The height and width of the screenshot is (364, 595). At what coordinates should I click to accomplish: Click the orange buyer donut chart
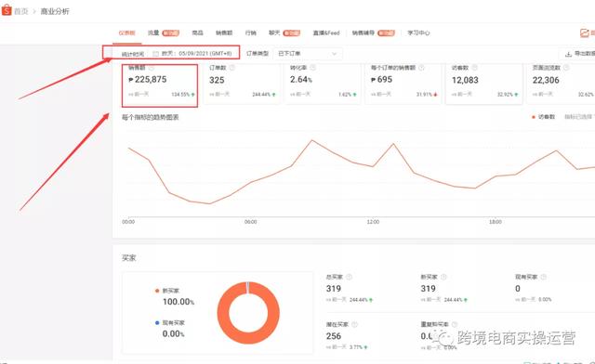(x=248, y=313)
